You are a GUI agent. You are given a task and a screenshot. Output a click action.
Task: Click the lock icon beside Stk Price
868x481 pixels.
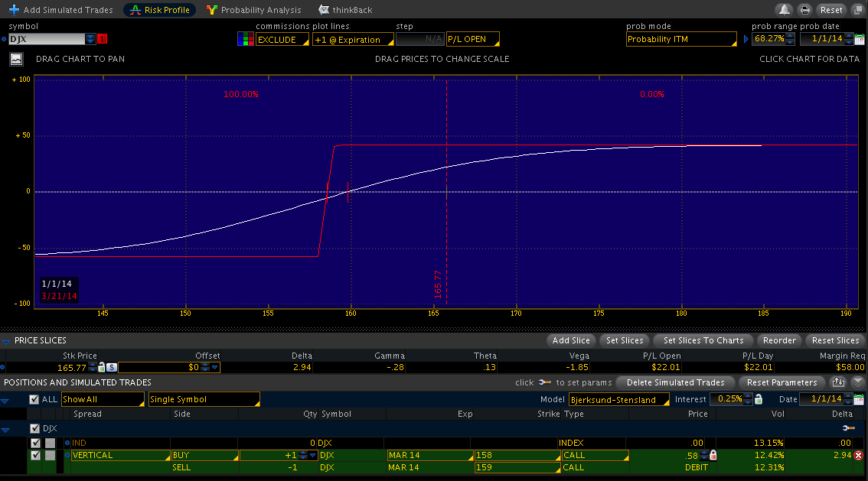pyautogui.click(x=101, y=367)
